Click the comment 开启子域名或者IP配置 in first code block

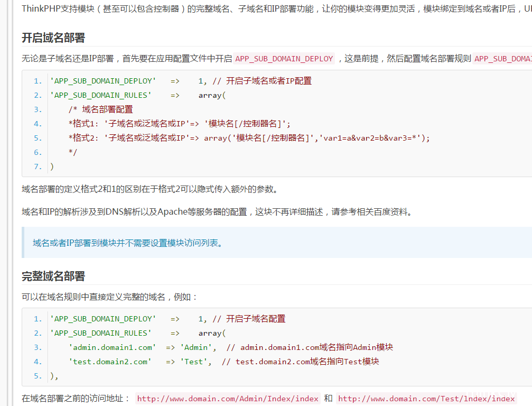262,81
